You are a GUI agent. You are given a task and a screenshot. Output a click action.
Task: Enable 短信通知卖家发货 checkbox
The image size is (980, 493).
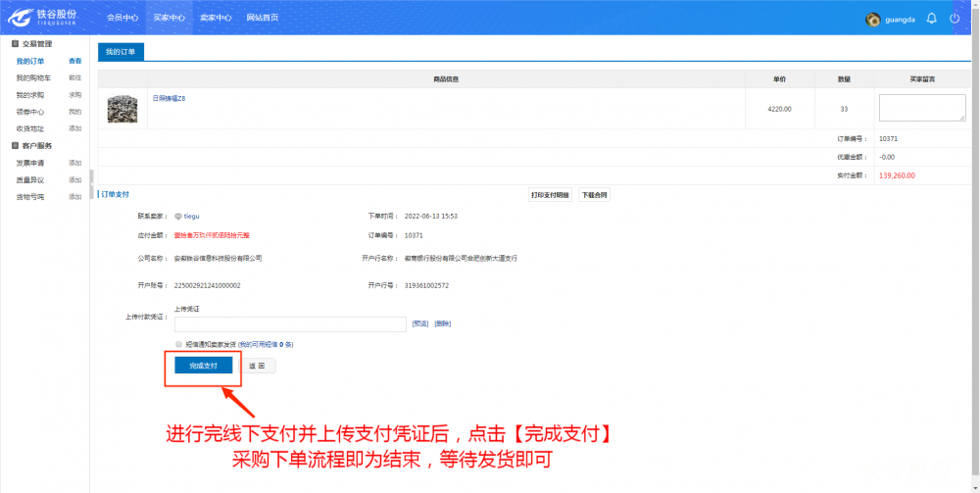[x=178, y=345]
